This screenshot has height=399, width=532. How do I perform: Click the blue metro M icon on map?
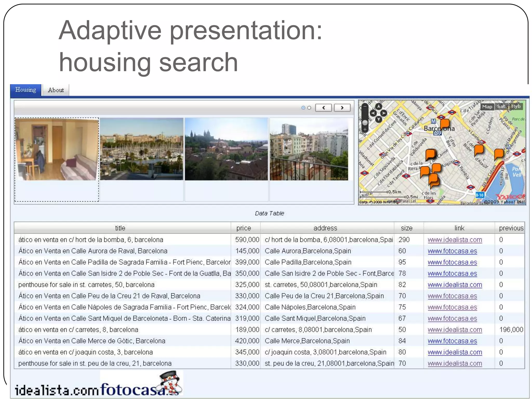[433, 121]
